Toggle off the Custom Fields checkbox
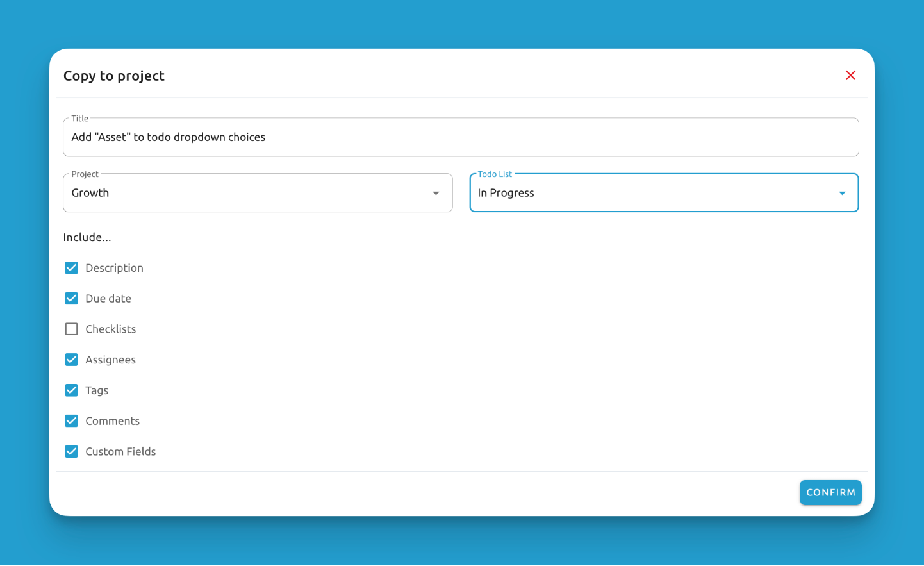This screenshot has width=924, height=566. (x=72, y=452)
